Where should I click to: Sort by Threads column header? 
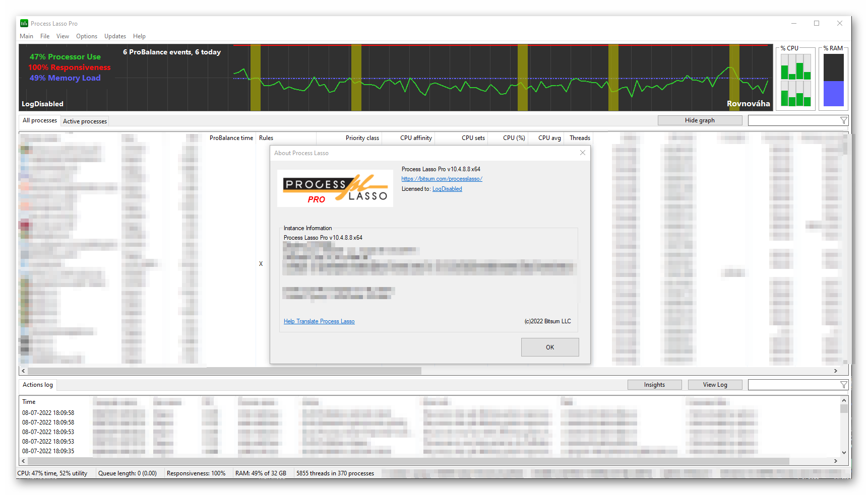tap(579, 138)
